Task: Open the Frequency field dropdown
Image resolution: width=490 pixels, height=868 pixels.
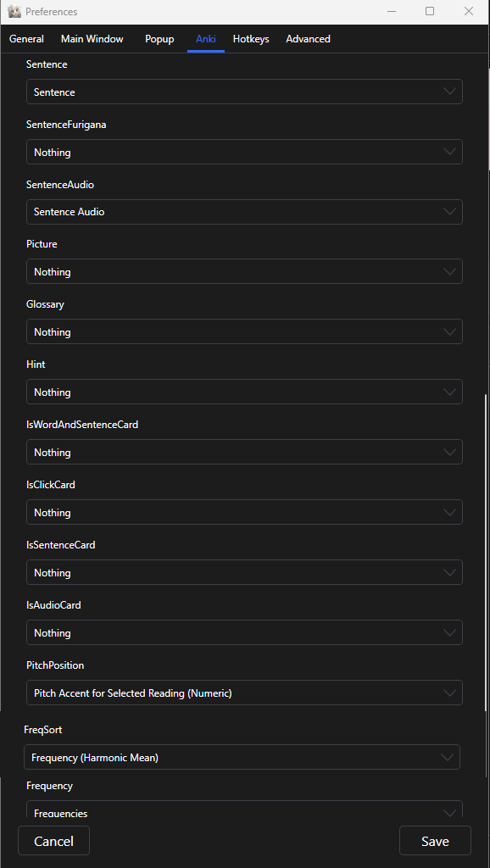Action: pos(244,810)
